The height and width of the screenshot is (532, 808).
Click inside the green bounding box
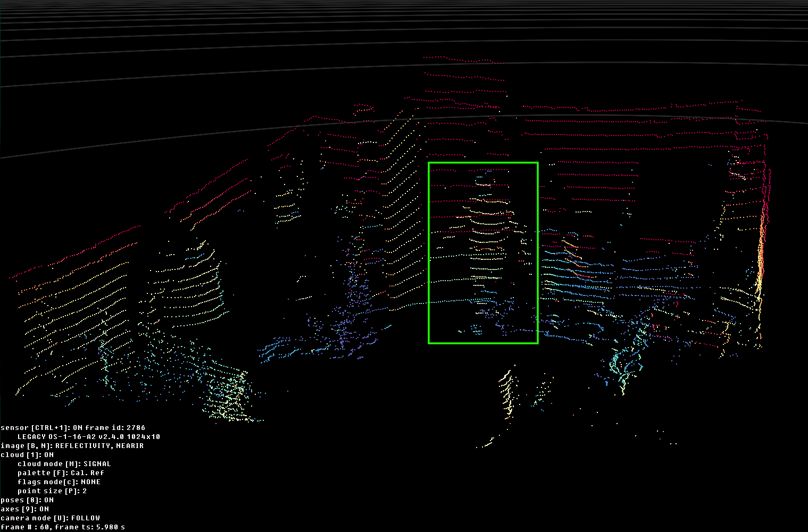(x=483, y=253)
